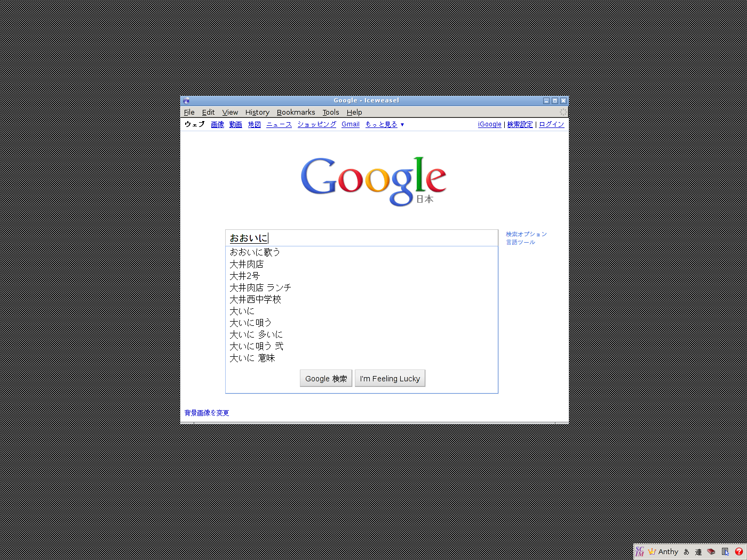Click the Google 日本 logo
The width and height of the screenshot is (747, 560).
point(373,181)
